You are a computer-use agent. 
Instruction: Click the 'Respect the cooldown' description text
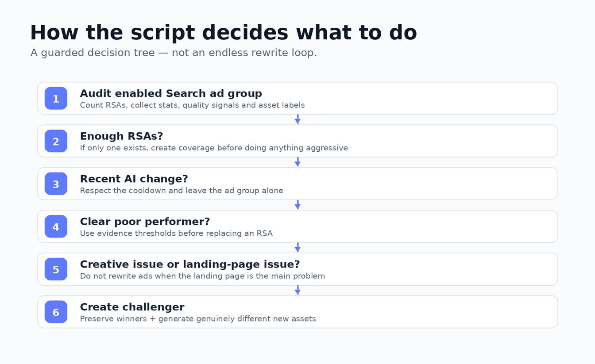point(182,191)
